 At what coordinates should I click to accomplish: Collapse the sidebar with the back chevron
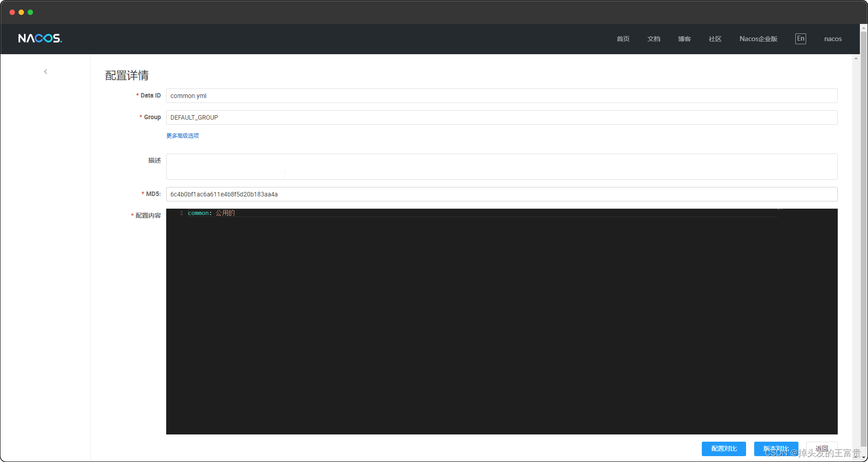(46, 72)
